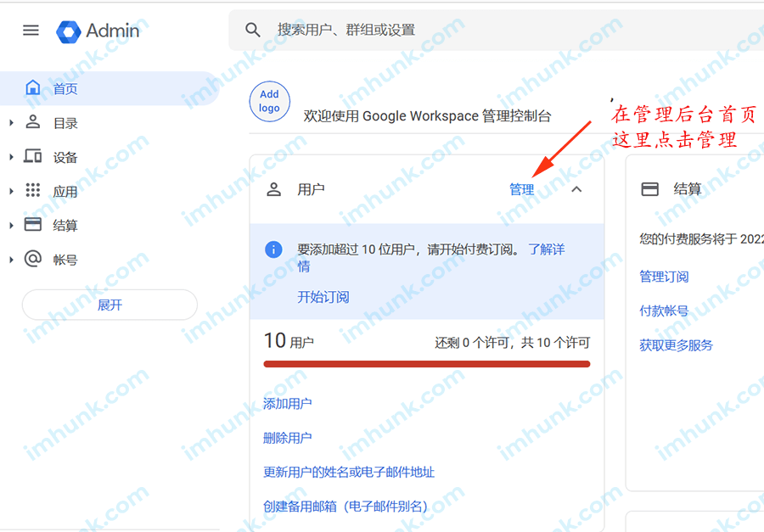Click the 用户 card title
The height and width of the screenshot is (532, 764).
(x=311, y=189)
